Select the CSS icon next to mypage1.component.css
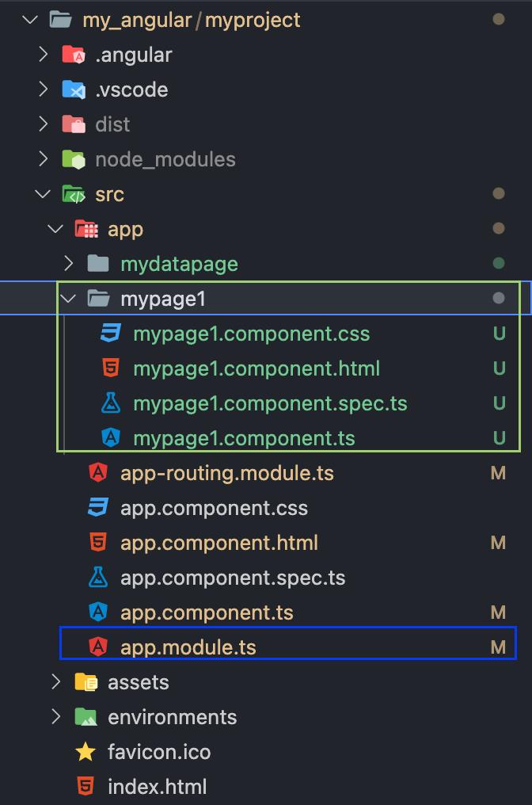The image size is (532, 805). pyautogui.click(x=110, y=334)
